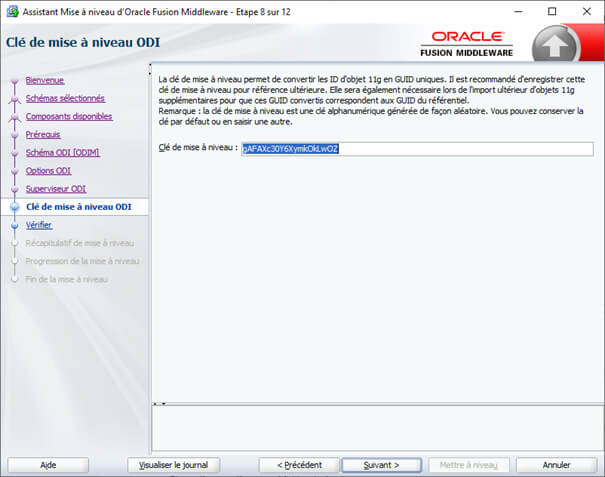
Task: Select the current Clé de mise à niveau ODI step
Action: (x=79, y=207)
